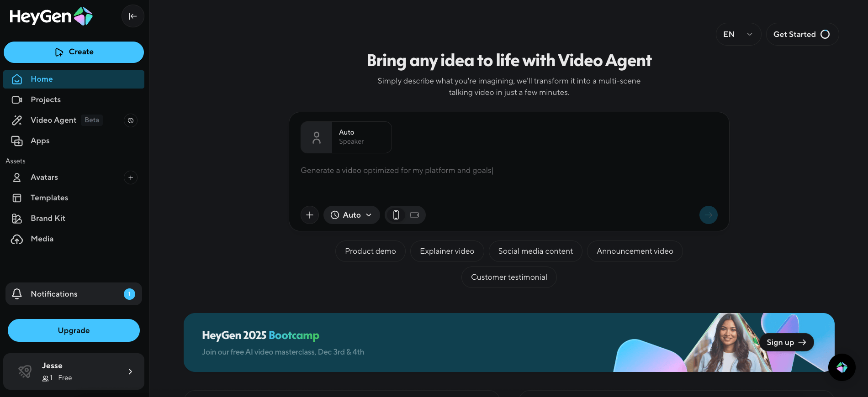The image size is (868, 397).
Task: Click the plus attachment button in prompt box
Action: click(310, 215)
